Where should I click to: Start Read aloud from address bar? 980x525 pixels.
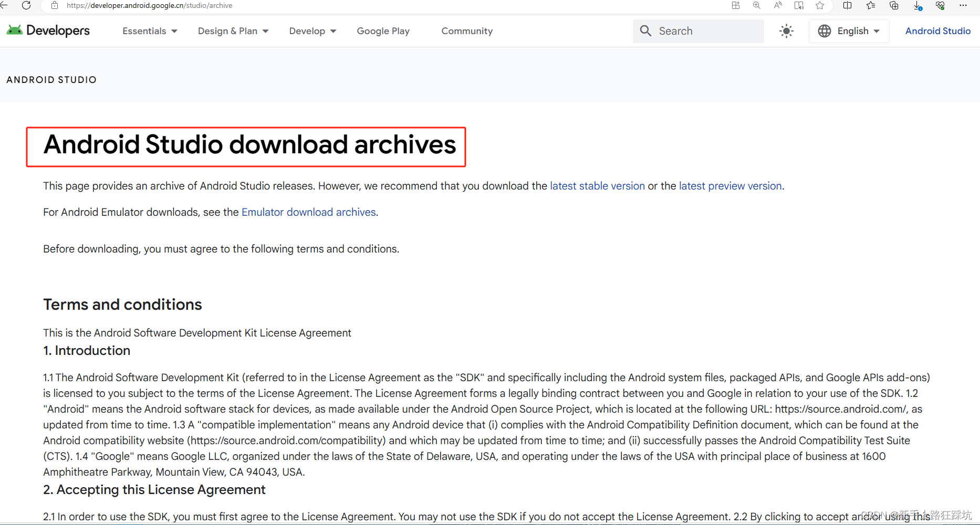(778, 5)
